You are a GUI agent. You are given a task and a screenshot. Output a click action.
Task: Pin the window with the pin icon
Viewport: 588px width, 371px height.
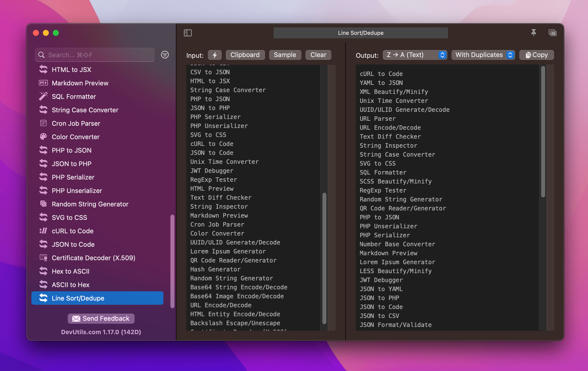533,33
